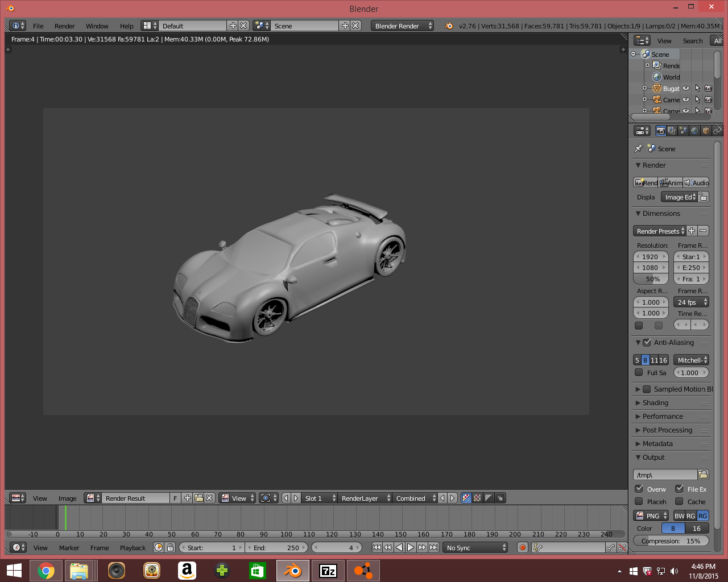
Task: Open Render menu in top bar
Action: (64, 26)
